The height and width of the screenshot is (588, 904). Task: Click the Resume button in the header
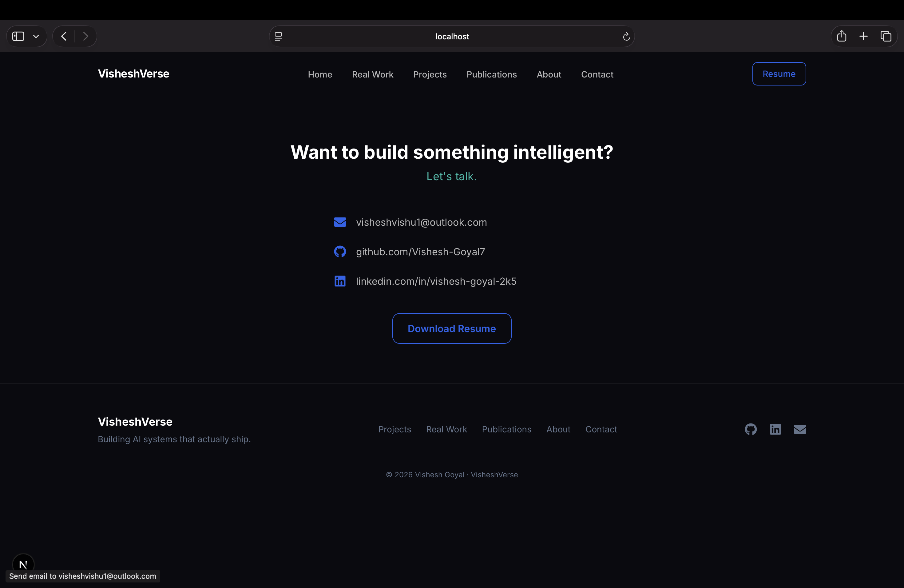(779, 74)
